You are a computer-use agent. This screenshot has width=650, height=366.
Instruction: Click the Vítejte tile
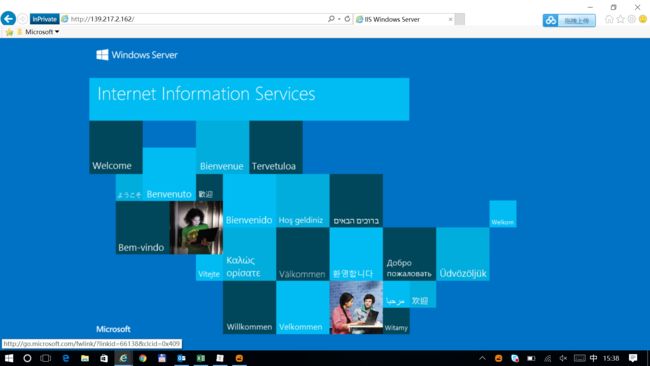(209, 267)
